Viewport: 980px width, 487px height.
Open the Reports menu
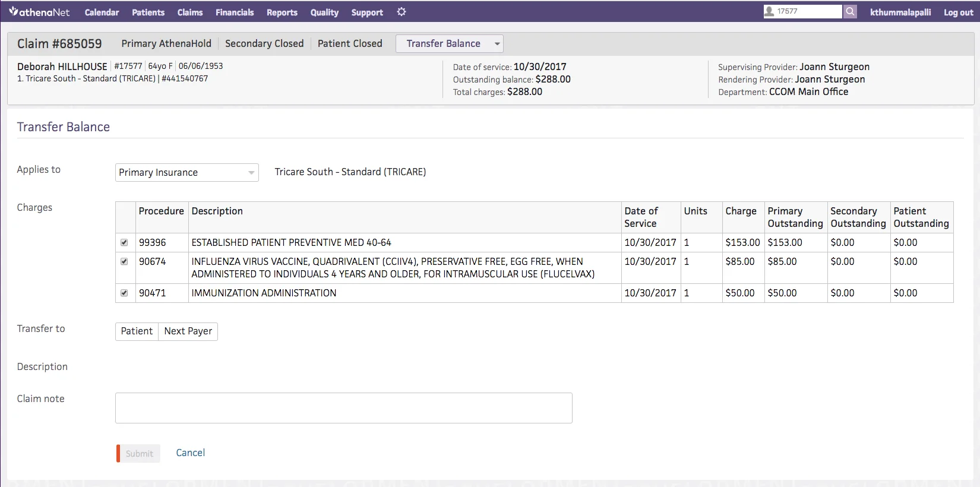(282, 12)
